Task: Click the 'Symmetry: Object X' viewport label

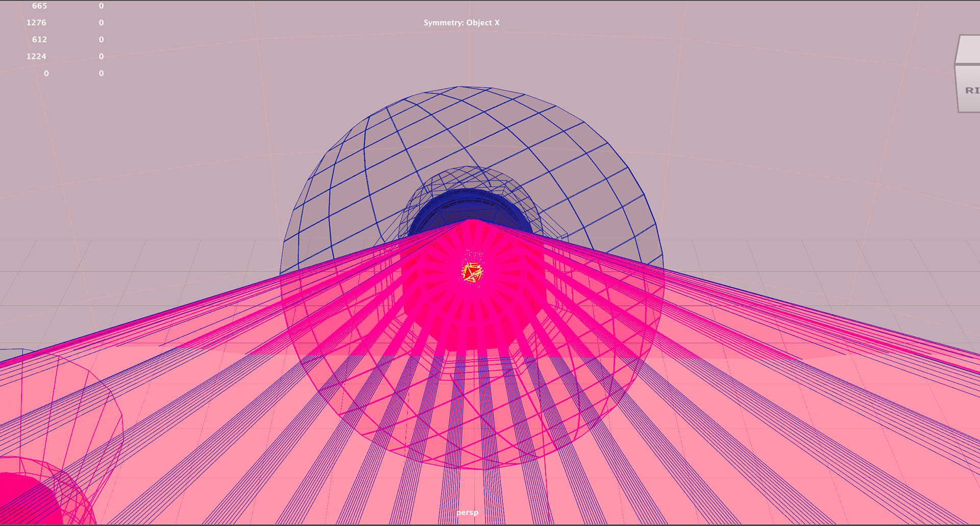Action: tap(461, 23)
